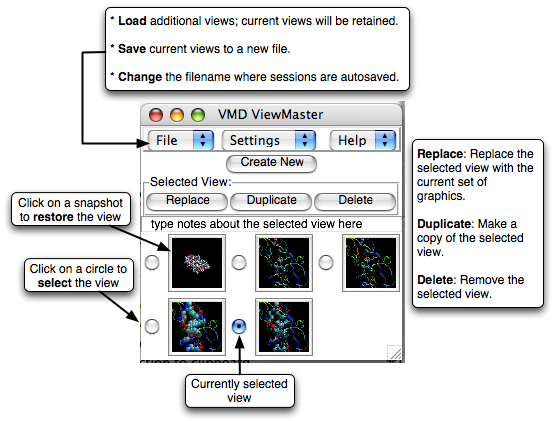The width and height of the screenshot is (554, 421).
Task: Select the radio circle for the second top-row view
Action: coord(239,262)
